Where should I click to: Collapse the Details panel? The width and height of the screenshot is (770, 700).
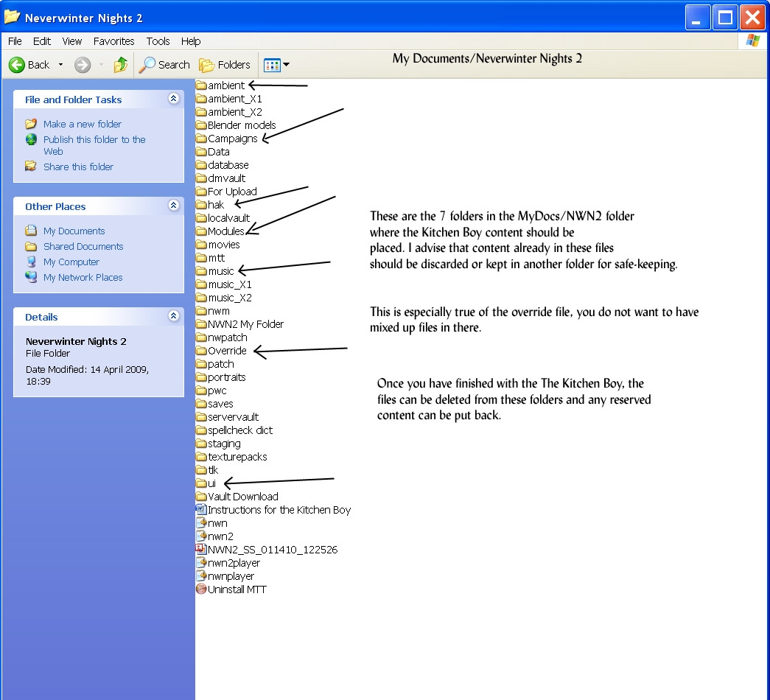(x=173, y=316)
